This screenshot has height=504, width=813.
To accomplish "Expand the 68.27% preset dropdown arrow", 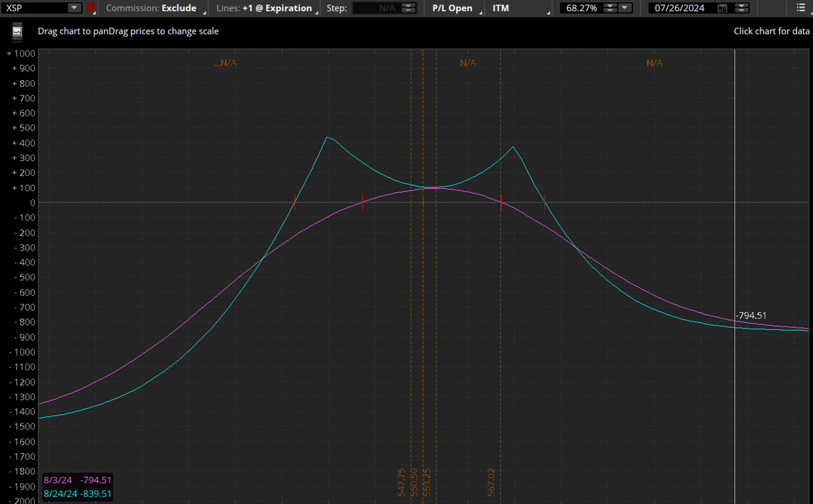I will pyautogui.click(x=625, y=8).
